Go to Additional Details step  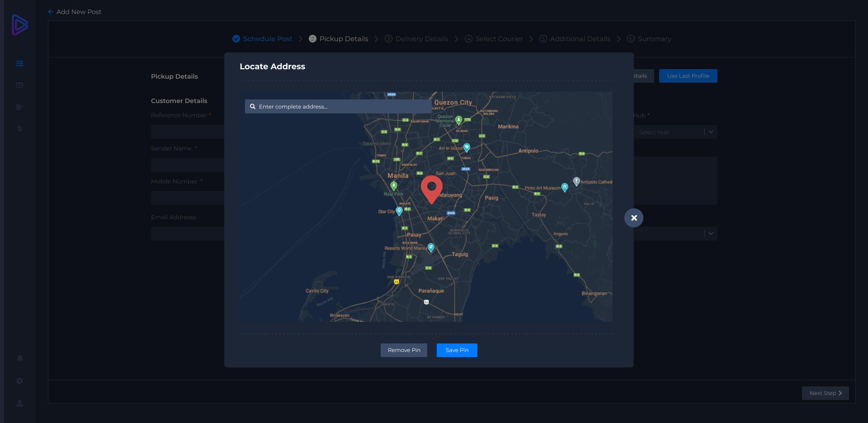pos(575,39)
